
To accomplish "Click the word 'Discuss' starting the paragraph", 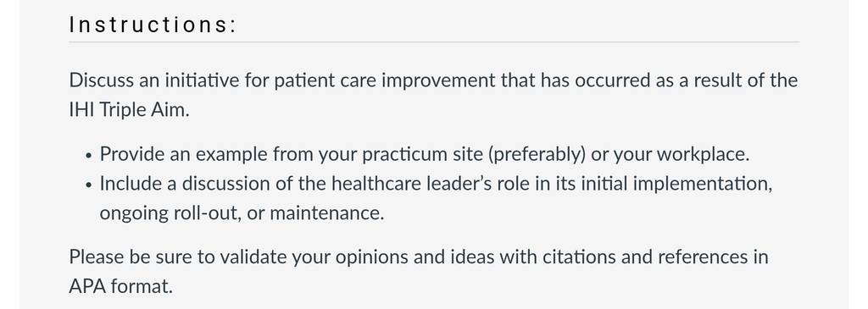I will 102,80.
